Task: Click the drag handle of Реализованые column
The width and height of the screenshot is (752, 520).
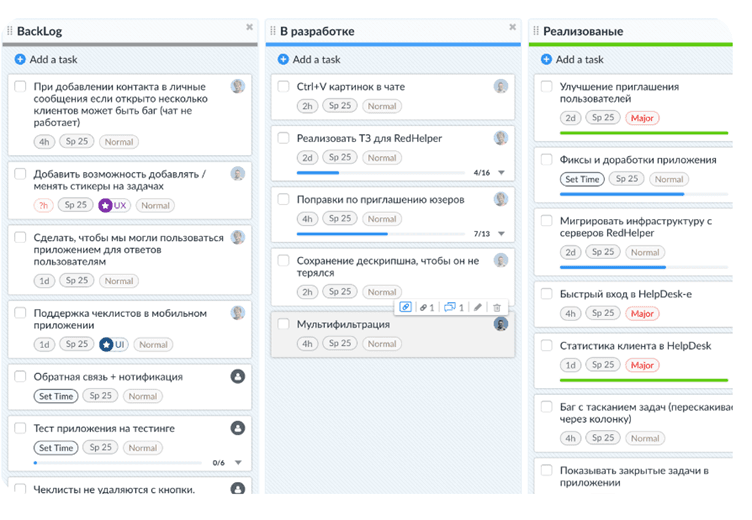Action: click(x=535, y=32)
